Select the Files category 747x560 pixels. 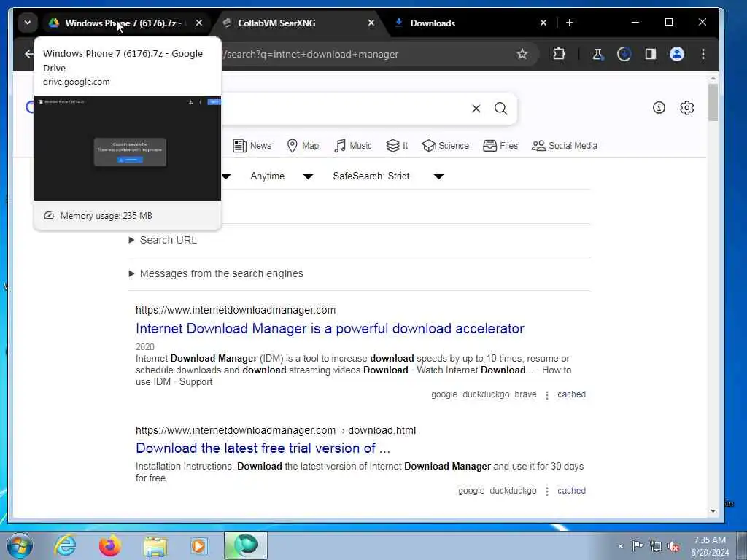point(500,146)
